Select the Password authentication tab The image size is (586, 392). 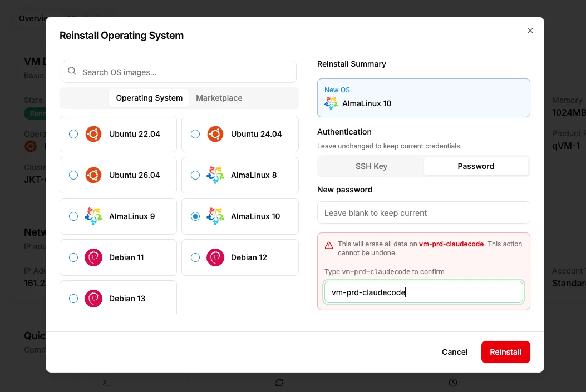click(476, 166)
